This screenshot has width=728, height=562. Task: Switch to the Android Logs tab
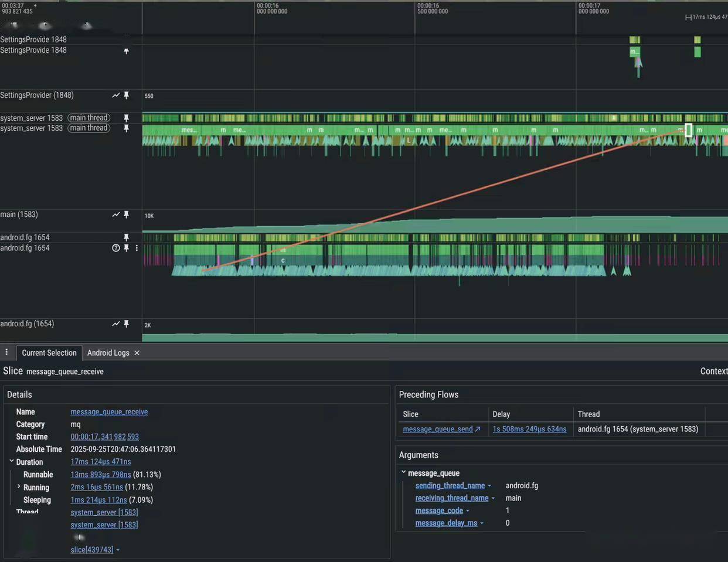[108, 353]
